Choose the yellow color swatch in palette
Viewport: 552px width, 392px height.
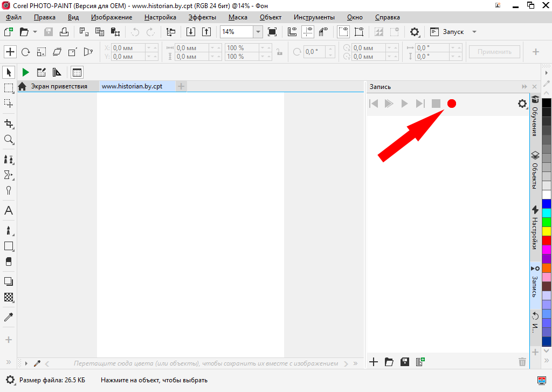point(547,231)
